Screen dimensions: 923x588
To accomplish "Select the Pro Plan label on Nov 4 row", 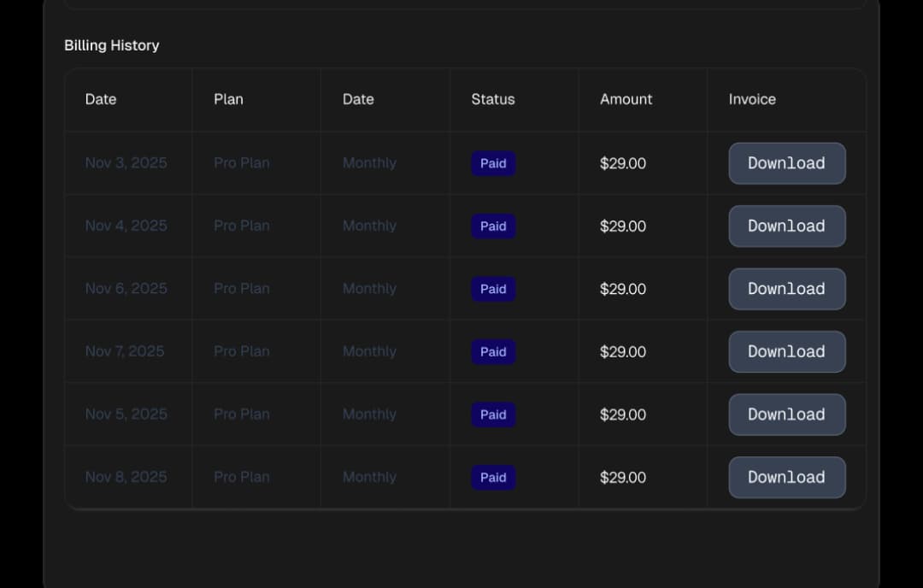I will click(241, 226).
